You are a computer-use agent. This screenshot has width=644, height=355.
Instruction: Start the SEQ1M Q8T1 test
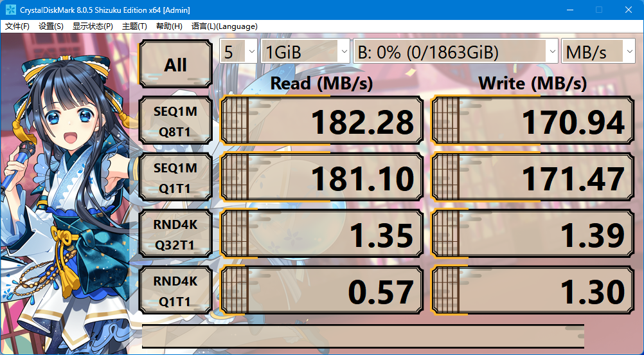[176, 121]
